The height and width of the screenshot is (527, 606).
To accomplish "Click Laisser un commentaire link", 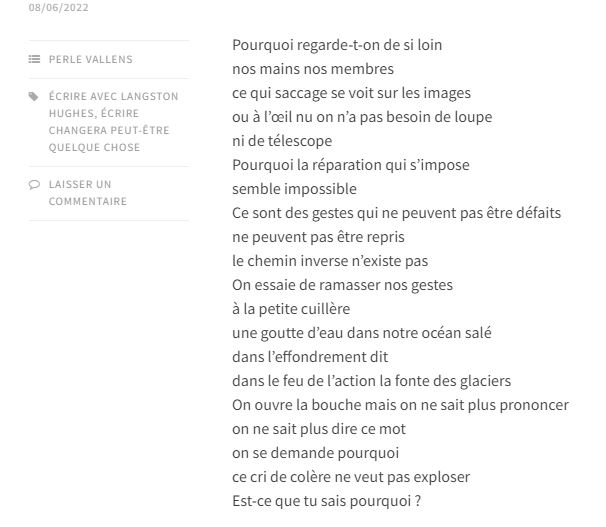I will coord(87,193).
